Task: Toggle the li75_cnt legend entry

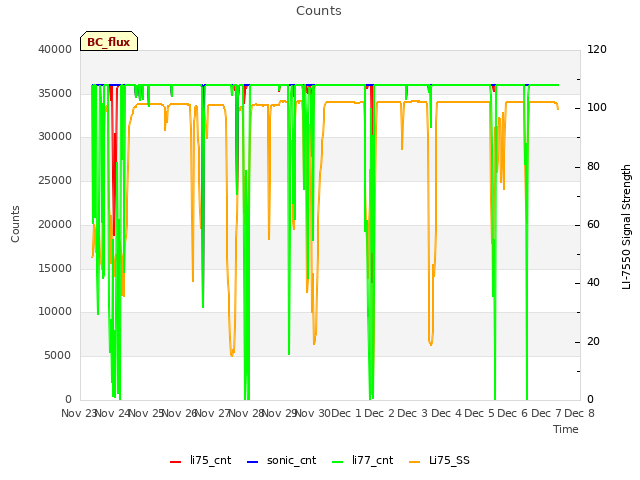Action: coord(200,460)
